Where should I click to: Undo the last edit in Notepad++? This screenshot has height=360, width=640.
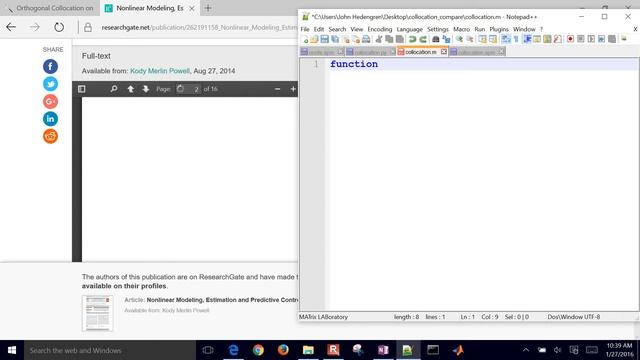pyautogui.click(x=412, y=39)
